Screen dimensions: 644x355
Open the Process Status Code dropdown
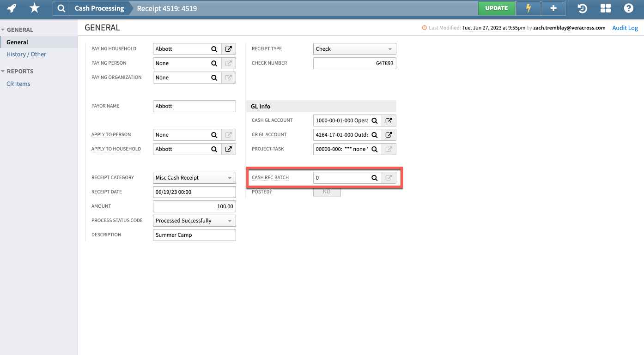pyautogui.click(x=194, y=220)
